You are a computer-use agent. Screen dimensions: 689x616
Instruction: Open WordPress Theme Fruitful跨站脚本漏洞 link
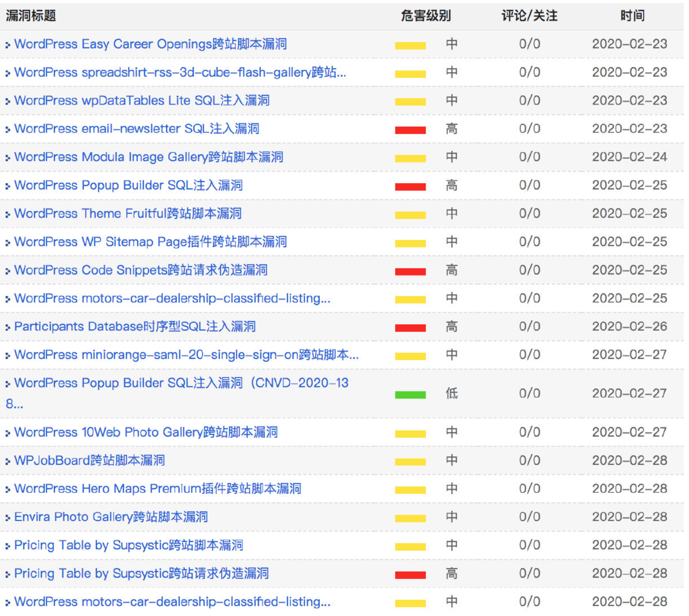coord(128,214)
